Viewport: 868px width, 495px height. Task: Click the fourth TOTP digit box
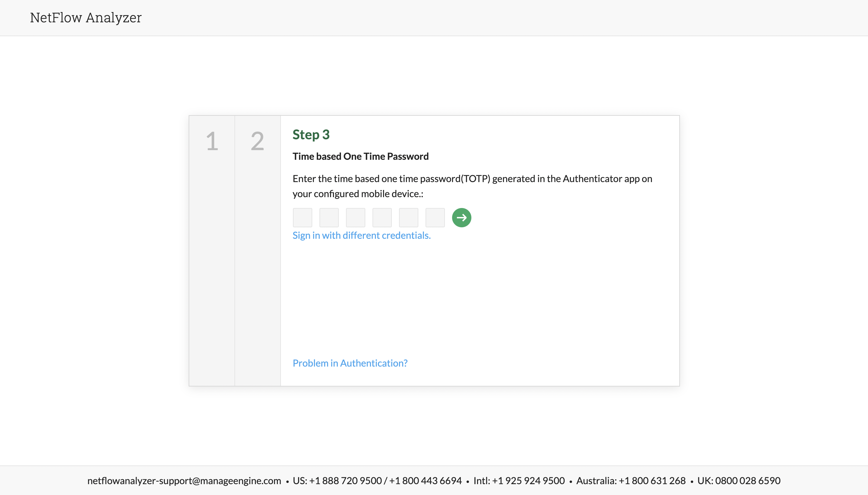click(382, 218)
